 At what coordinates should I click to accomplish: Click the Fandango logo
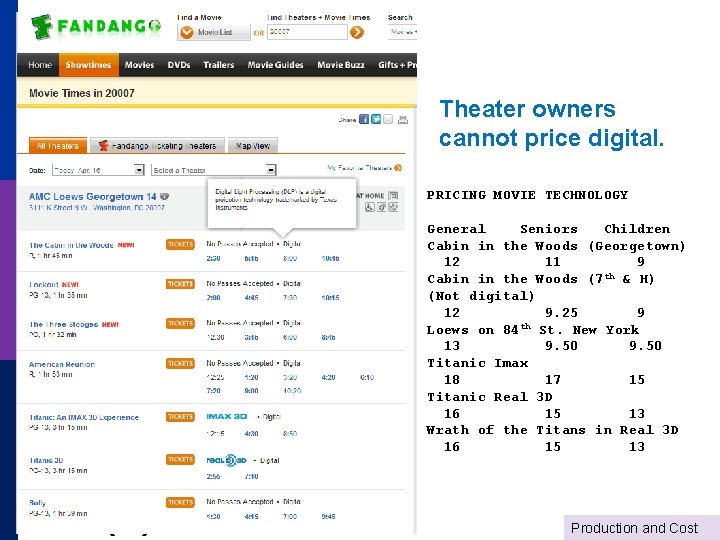[96, 27]
